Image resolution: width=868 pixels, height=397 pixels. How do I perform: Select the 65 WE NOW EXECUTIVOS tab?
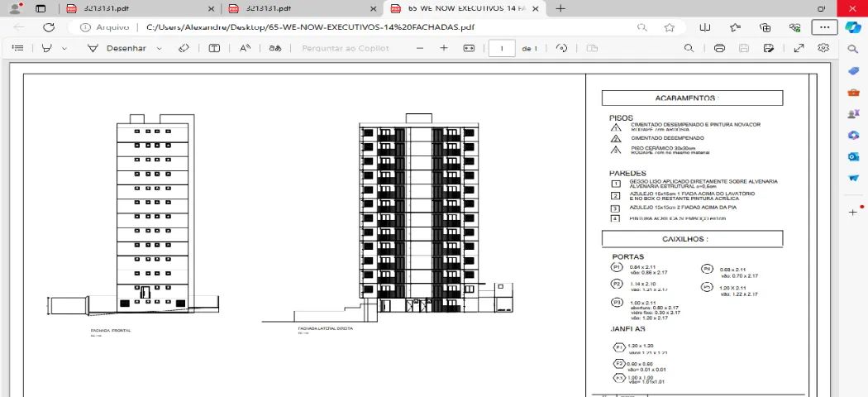(x=465, y=8)
